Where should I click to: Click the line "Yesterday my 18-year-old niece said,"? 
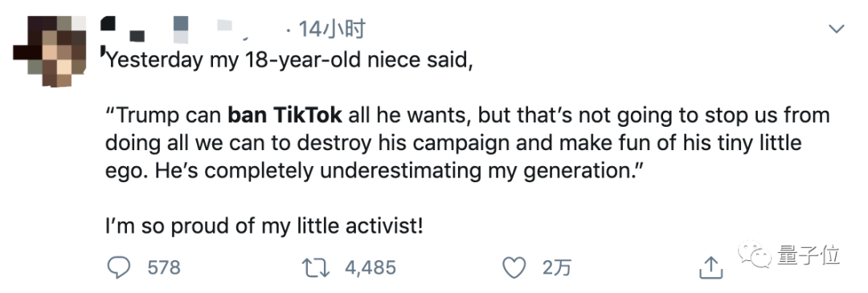coord(288,59)
